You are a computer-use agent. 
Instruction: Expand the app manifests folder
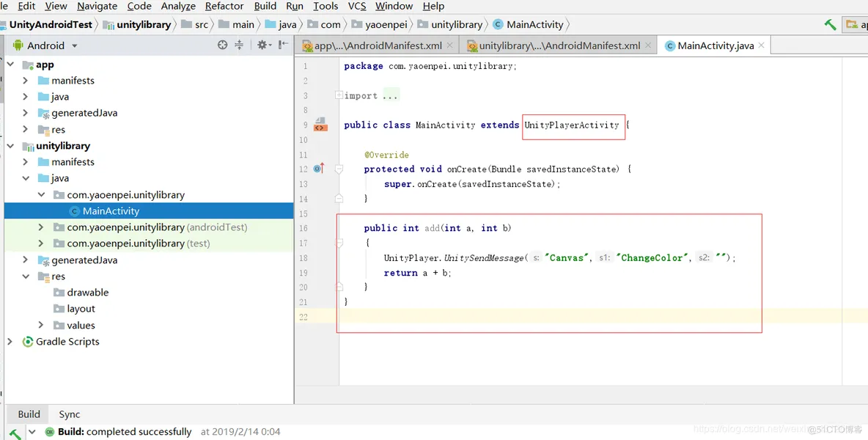click(26, 80)
